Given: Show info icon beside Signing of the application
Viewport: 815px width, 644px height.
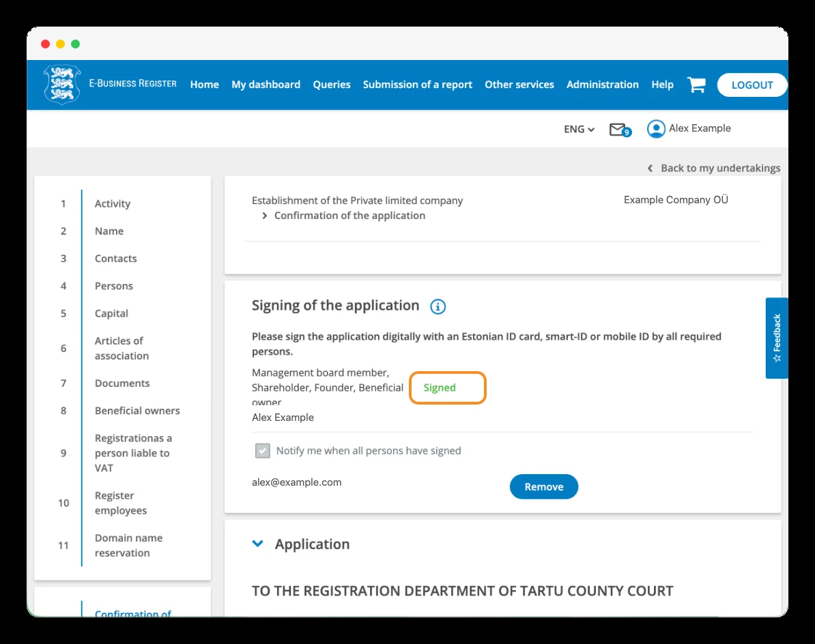Looking at the screenshot, I should [438, 306].
